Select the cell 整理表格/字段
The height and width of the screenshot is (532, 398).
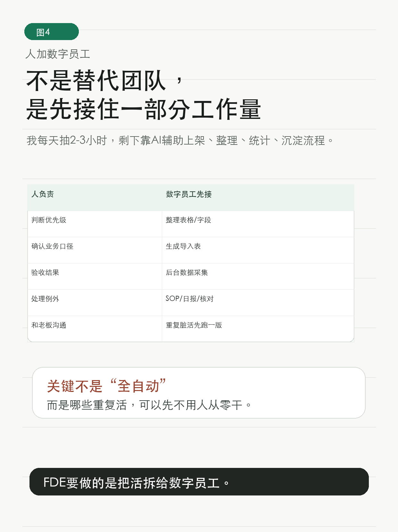[x=258, y=224]
